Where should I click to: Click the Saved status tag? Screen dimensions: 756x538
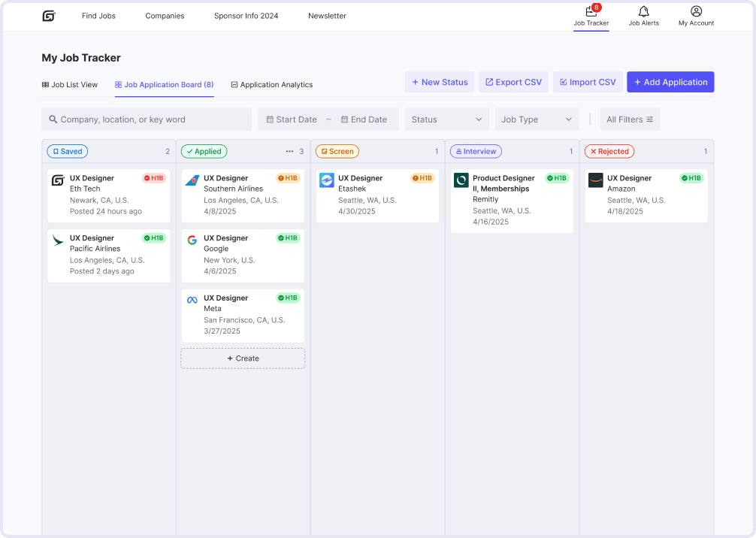click(68, 151)
